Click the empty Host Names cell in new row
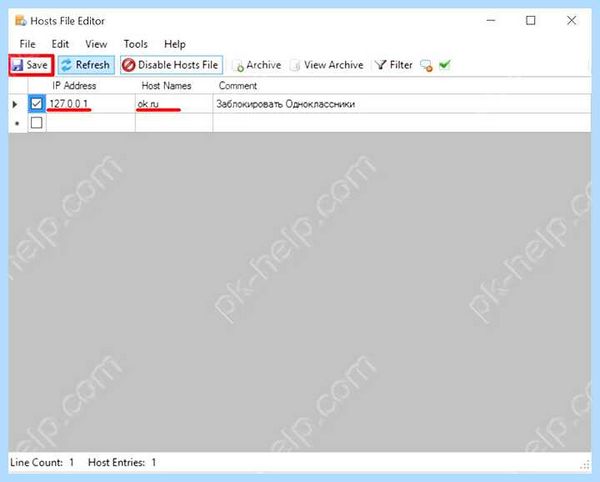Image resolution: width=600 pixels, height=482 pixels. tap(174, 123)
